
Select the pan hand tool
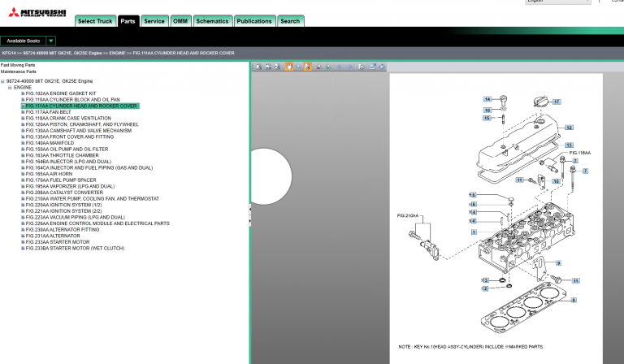(289, 67)
